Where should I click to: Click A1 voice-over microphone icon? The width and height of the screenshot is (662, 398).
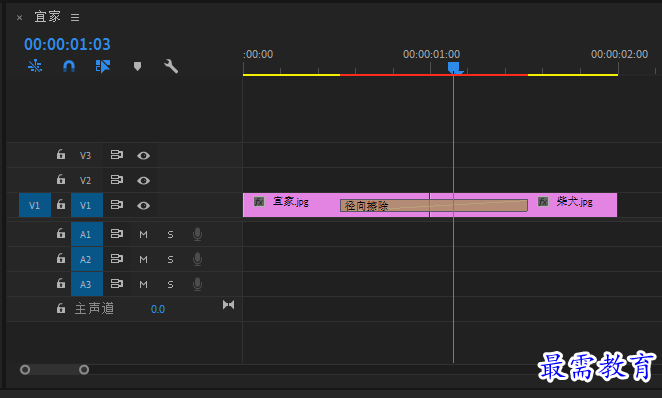click(x=197, y=234)
